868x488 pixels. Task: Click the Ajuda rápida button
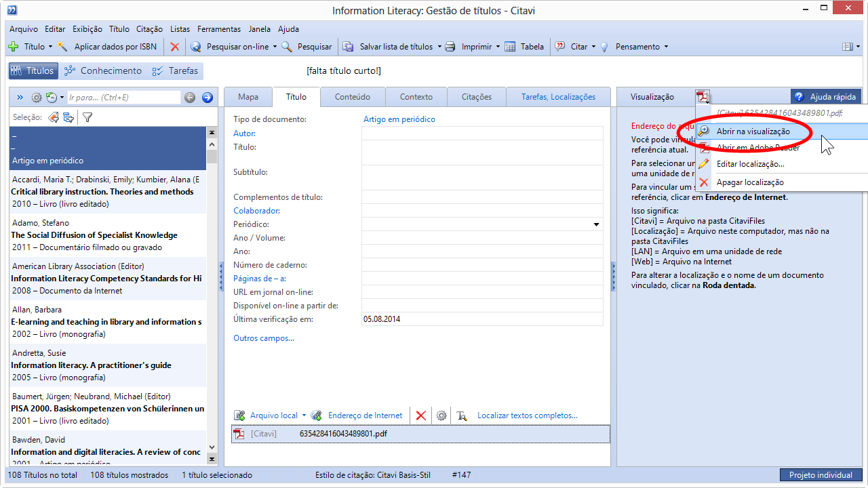(827, 97)
